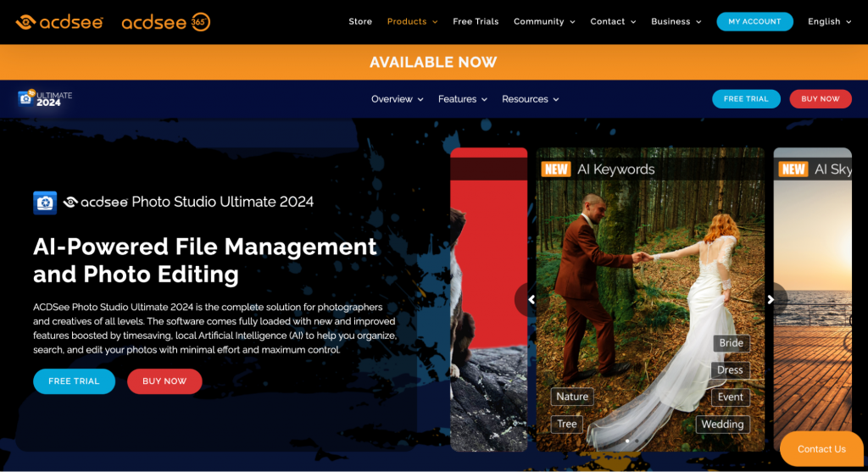Screen dimensions: 868x472
Task: Open the Store page
Action: 360,21
